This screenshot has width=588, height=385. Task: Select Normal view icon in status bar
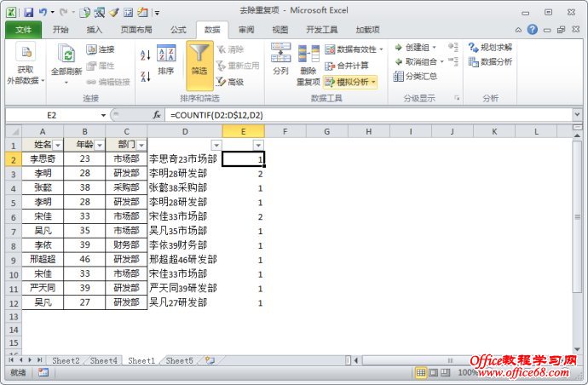point(421,372)
